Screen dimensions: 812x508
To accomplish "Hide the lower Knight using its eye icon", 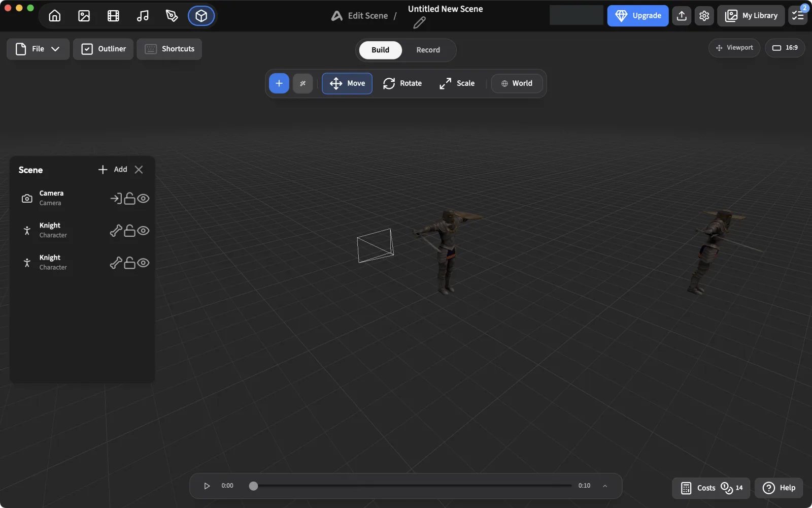I will (x=144, y=263).
